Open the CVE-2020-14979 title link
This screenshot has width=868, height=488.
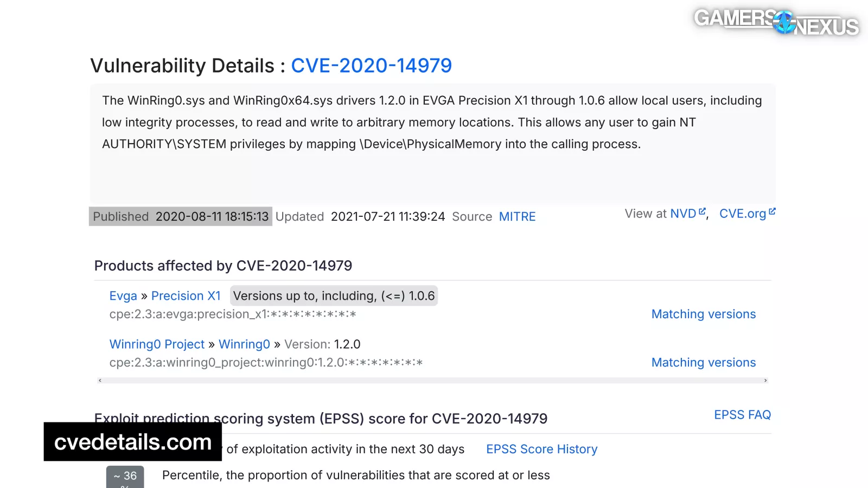(x=371, y=66)
